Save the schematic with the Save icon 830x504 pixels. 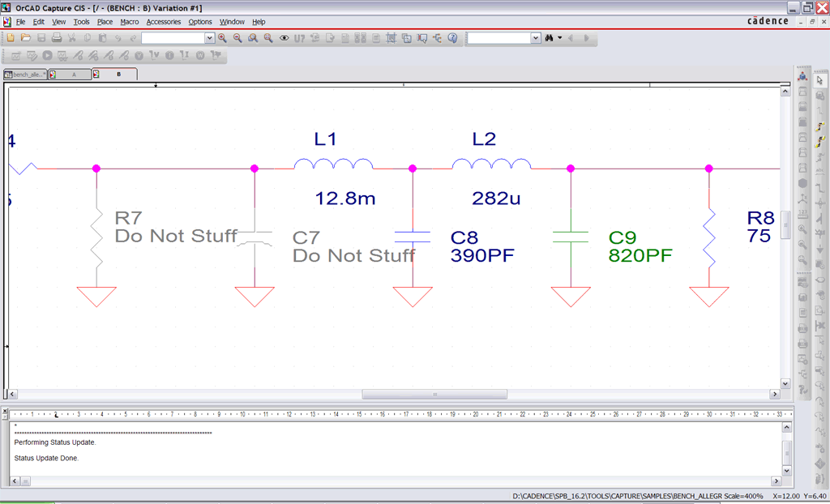coord(42,37)
